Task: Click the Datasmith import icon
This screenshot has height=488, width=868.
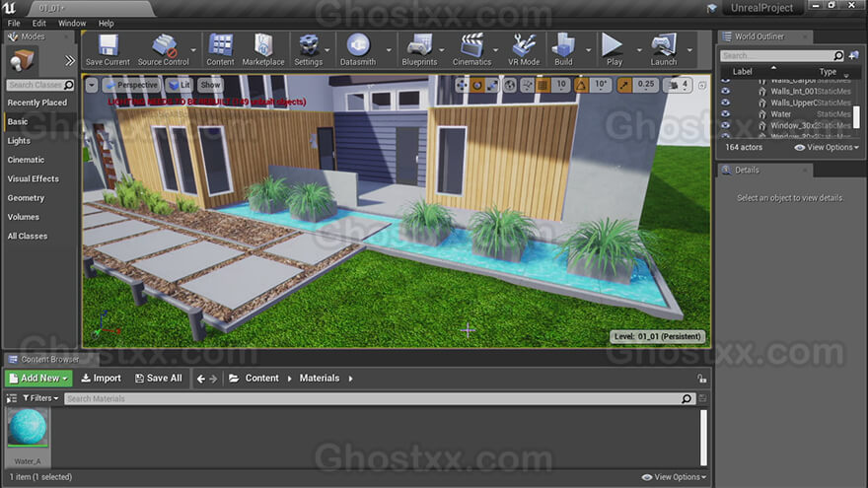Action: point(358,50)
